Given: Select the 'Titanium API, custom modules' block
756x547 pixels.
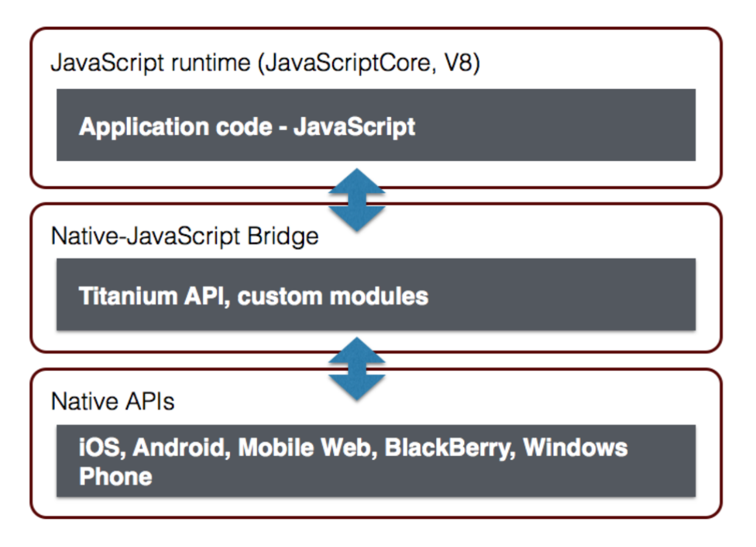Looking at the screenshot, I should (376, 294).
